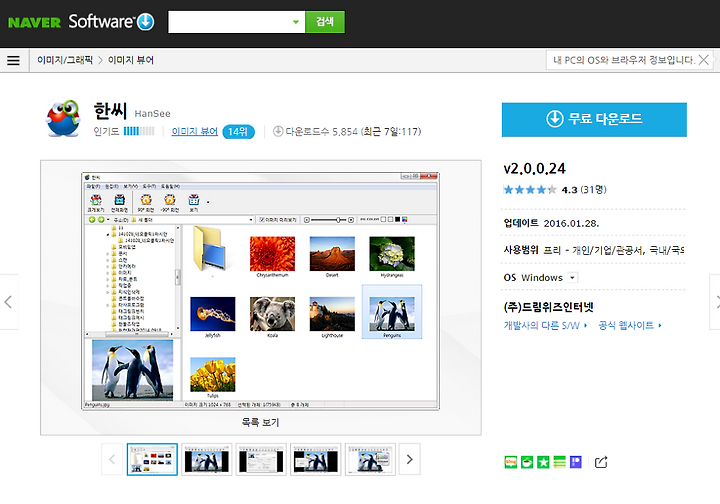Screen dimensions: 720x504
Task: Select fourth screenshot thumbnail
Action: click(316, 459)
